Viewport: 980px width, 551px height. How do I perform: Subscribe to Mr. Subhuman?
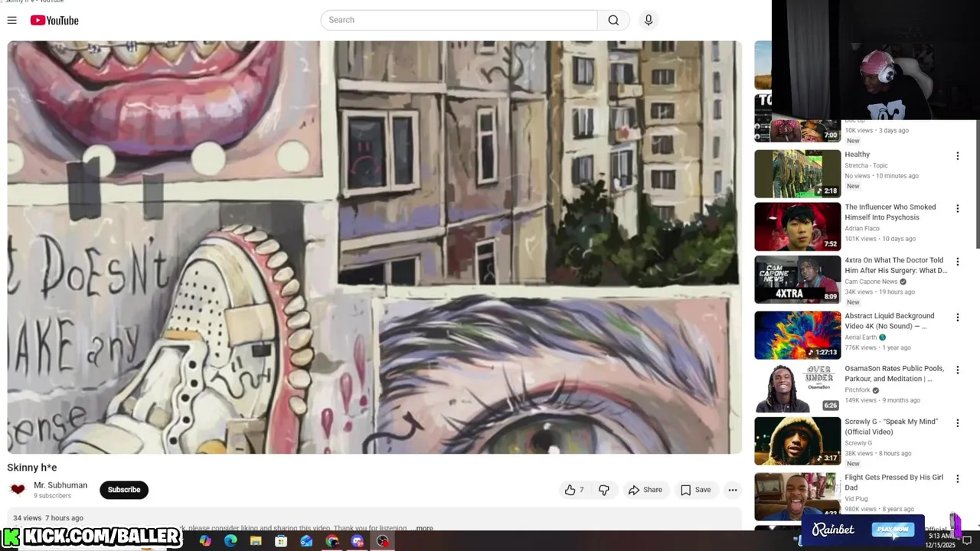(124, 490)
